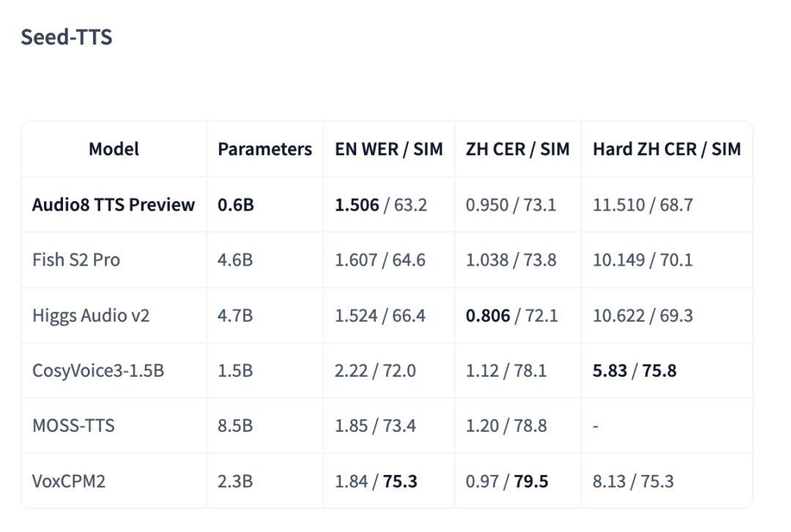Click the ZH CER / SIM header
The image size is (791, 532).
point(518,149)
